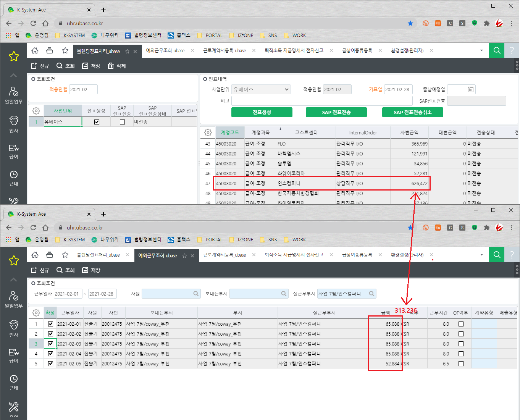The height and width of the screenshot is (420, 520).
Task: Open 사업단위 dropdown showing 유베이스
Action: coord(261,89)
